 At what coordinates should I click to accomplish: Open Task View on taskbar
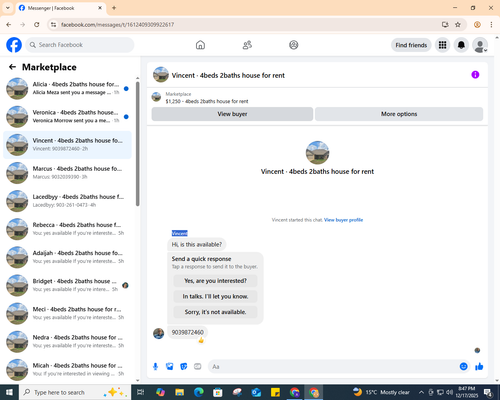tap(141, 392)
